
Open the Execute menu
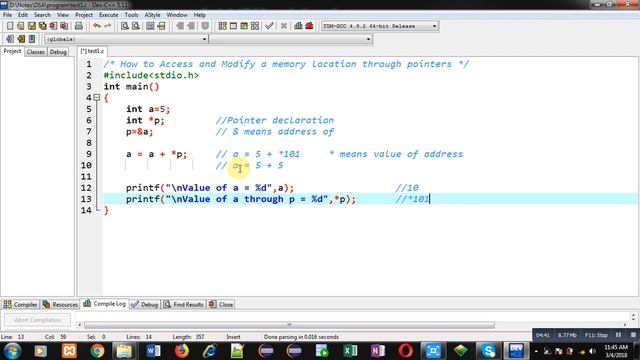109,15
